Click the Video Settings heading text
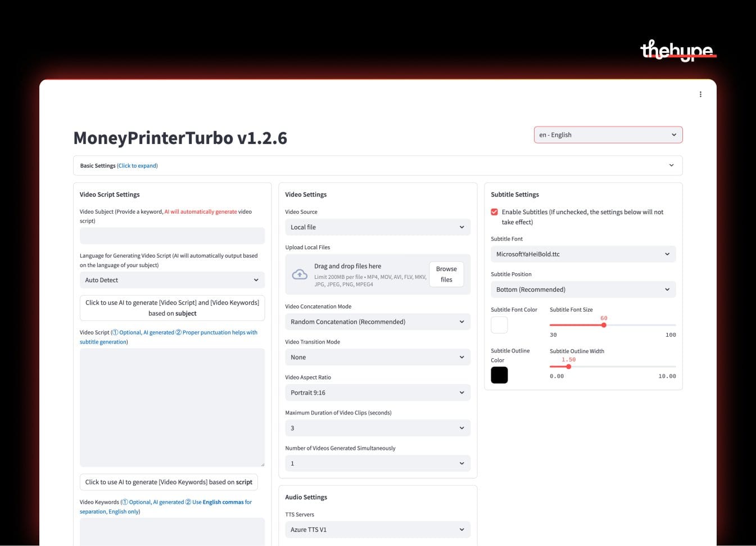Viewport: 756px width, 546px height. 306,195
